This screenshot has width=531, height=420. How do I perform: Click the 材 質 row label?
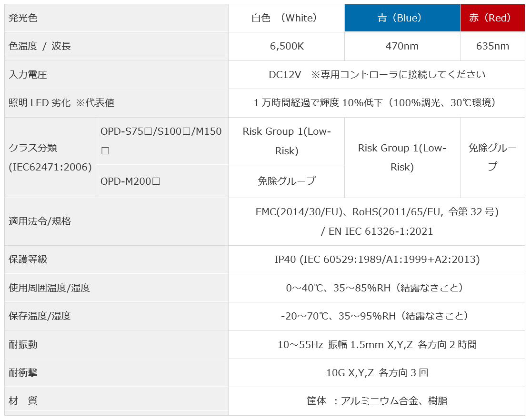click(x=116, y=401)
